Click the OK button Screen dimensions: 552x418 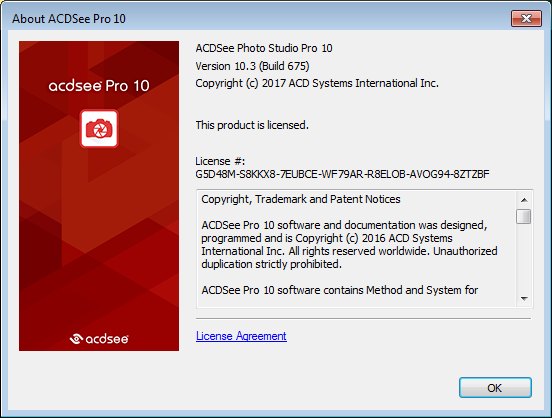click(x=495, y=388)
